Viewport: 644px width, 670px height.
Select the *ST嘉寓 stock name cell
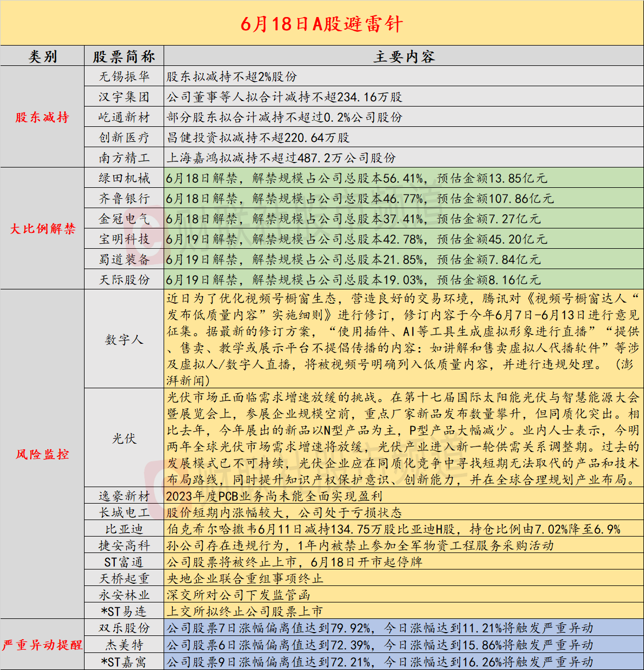coord(124,662)
